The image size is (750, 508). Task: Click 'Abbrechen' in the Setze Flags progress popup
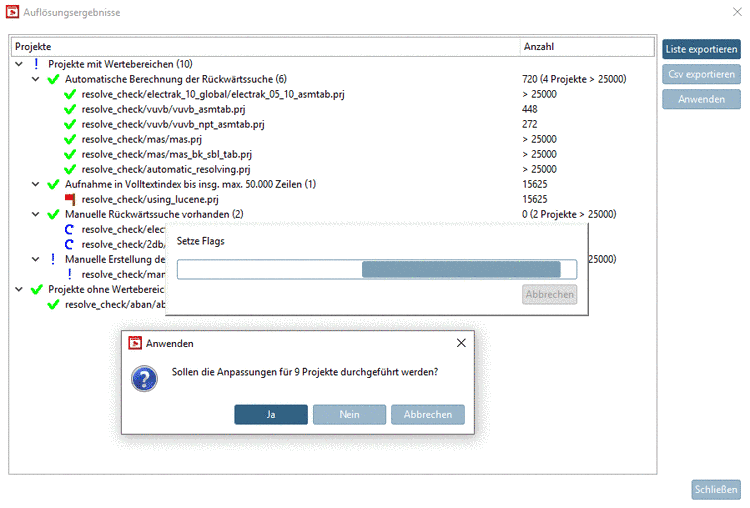pyautogui.click(x=549, y=294)
